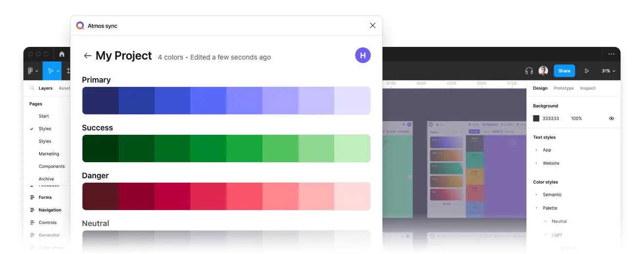Pick the lightest Danger pink swatch
Screen dimensions: 644x254
(x=352, y=196)
